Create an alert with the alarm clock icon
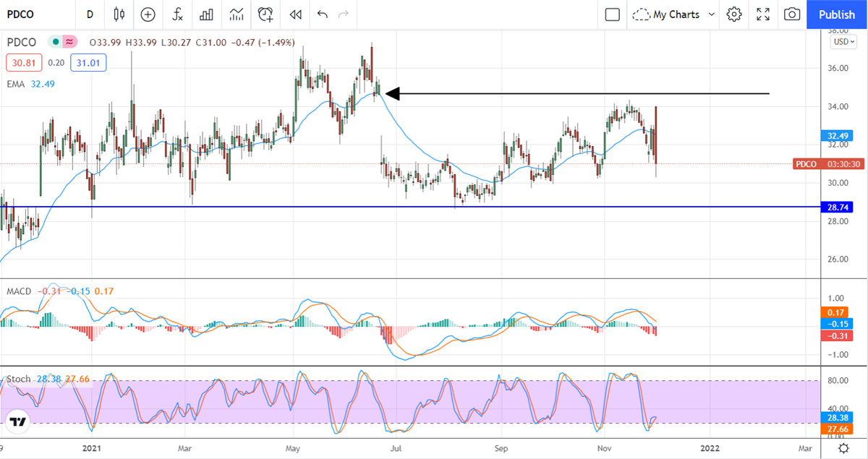The height and width of the screenshot is (459, 868). (x=265, y=14)
